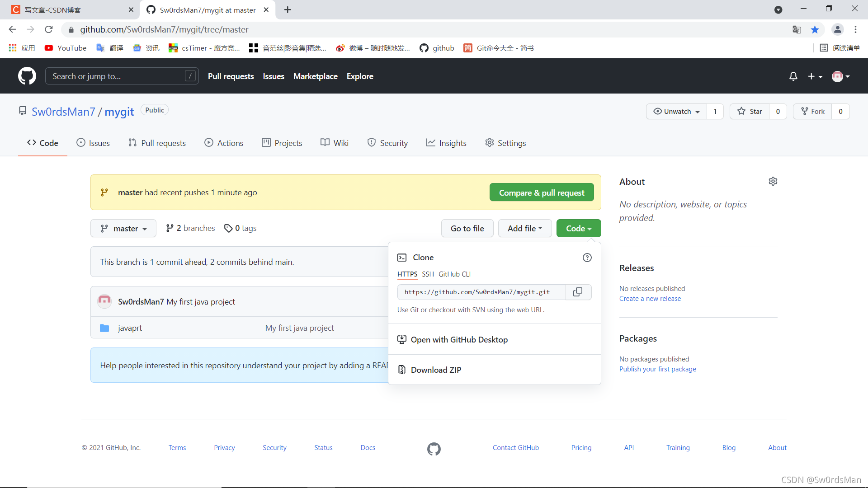Copy the HTTPS clone URL with clipboard icon
The height and width of the screenshot is (488, 868).
coord(578,292)
